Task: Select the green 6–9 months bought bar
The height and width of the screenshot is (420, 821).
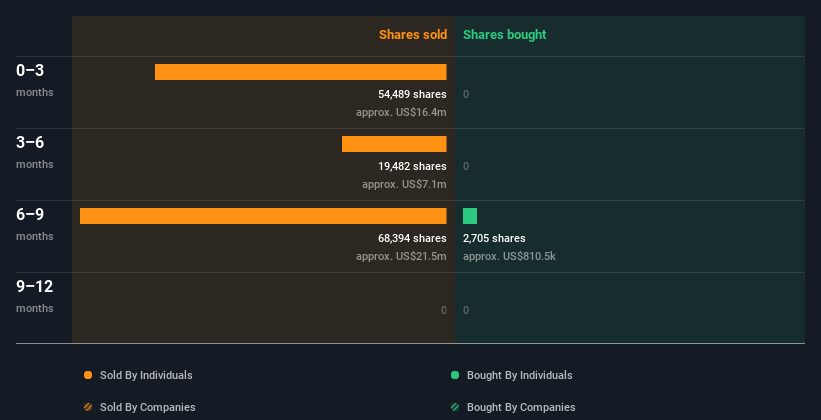Action: (x=470, y=216)
